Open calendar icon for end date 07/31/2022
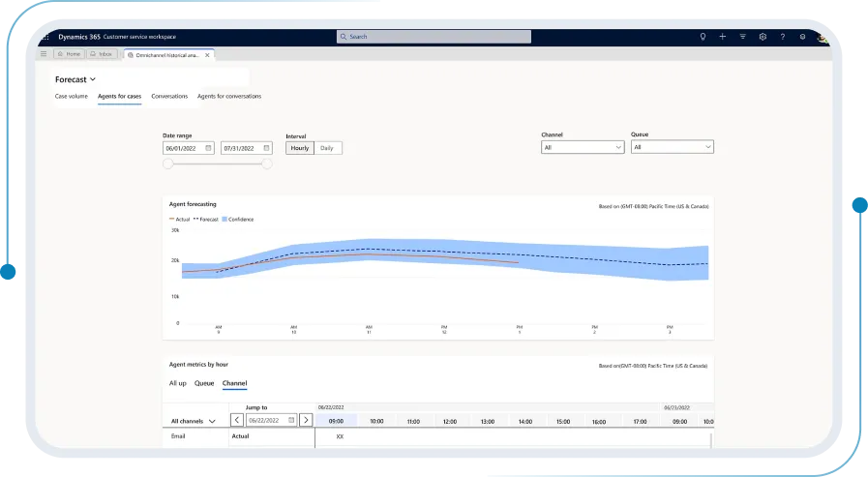The image size is (868, 477). 266,148
